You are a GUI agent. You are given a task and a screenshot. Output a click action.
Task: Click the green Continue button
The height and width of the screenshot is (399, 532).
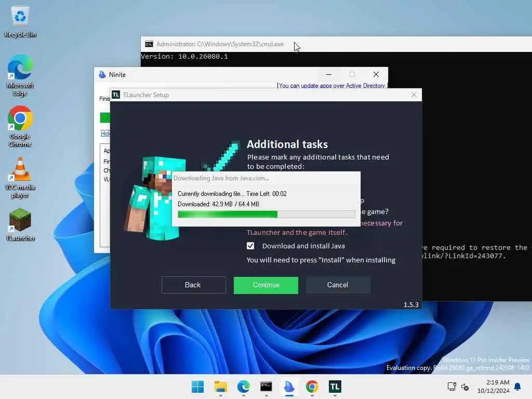(x=266, y=285)
